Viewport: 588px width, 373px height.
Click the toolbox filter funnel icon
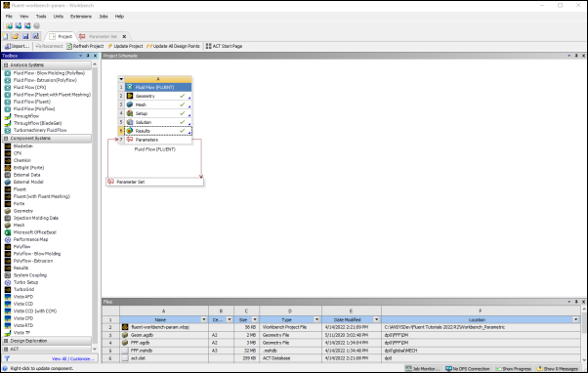point(7,358)
